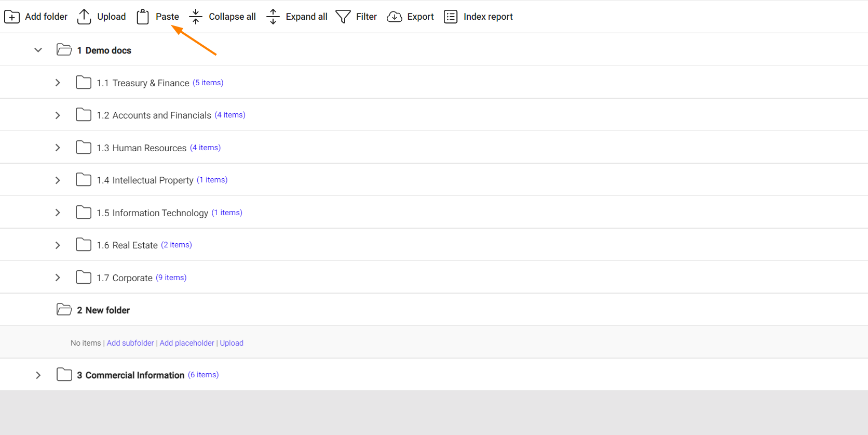Viewport: 868px width, 435px height.
Task: Choose Expand all label in the toolbar
Action: 306,17
